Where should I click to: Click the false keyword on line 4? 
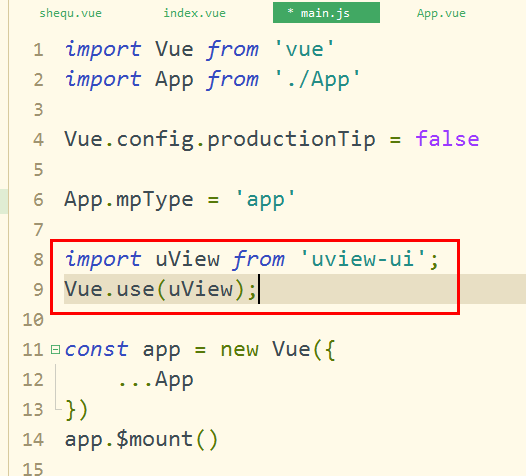click(x=447, y=139)
